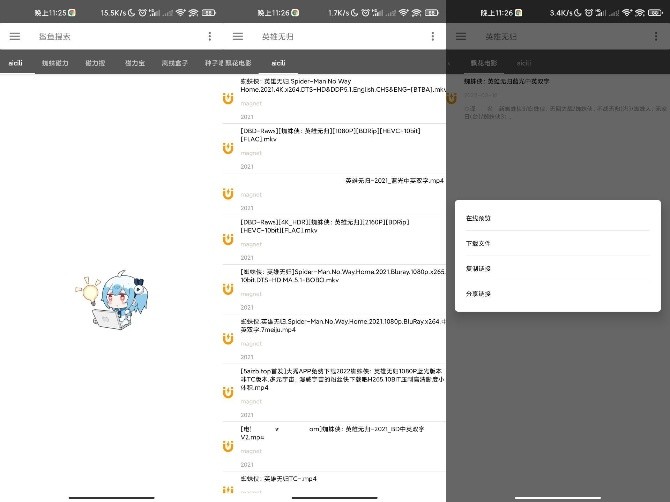Tap the 英雄无归 search field on second screen

(278, 37)
